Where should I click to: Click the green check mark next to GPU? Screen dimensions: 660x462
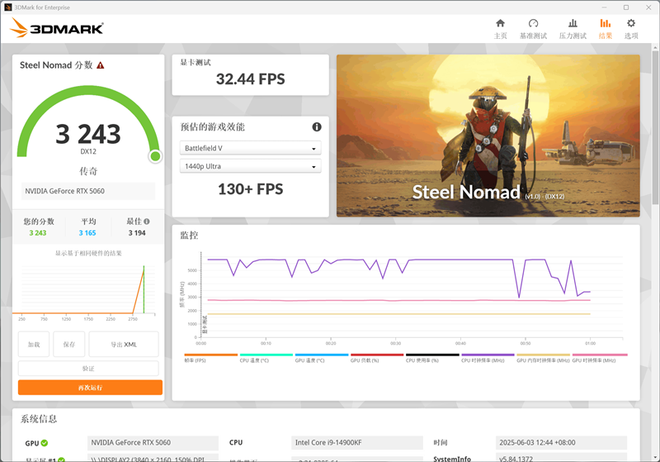coord(44,442)
